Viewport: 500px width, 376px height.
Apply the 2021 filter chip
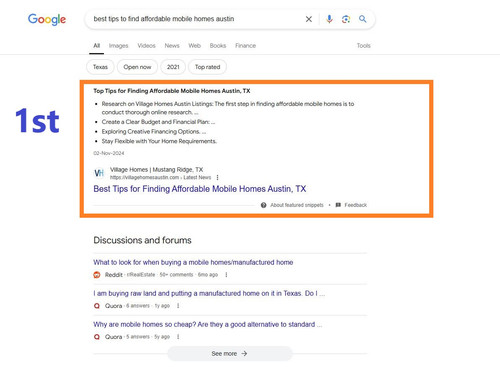click(173, 67)
